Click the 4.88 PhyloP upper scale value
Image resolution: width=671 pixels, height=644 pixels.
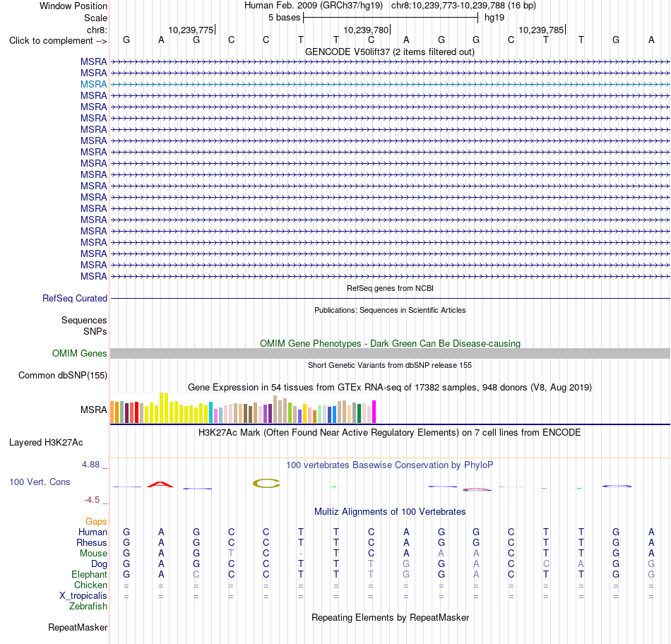[90, 464]
